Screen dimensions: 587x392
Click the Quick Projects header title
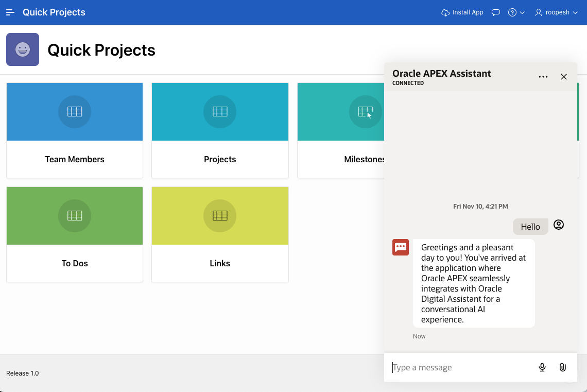[54, 12]
